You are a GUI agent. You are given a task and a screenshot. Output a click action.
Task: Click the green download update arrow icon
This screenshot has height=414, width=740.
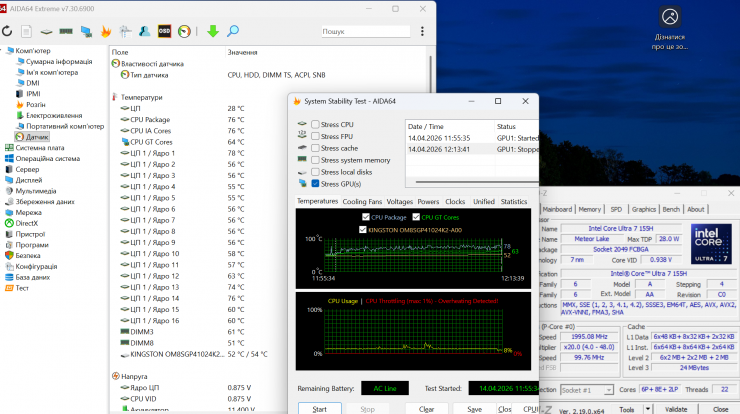pyautogui.click(x=213, y=31)
